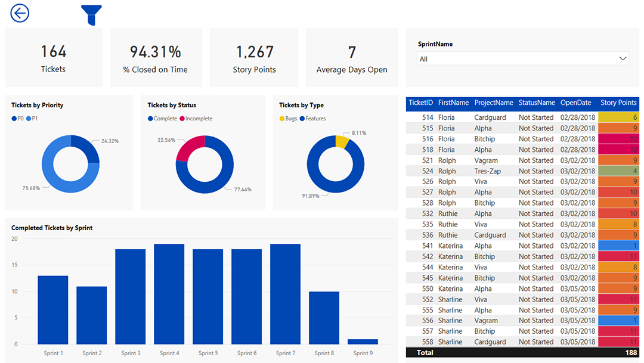Sort table by StatusName column header
The height and width of the screenshot is (363, 644).
point(537,103)
